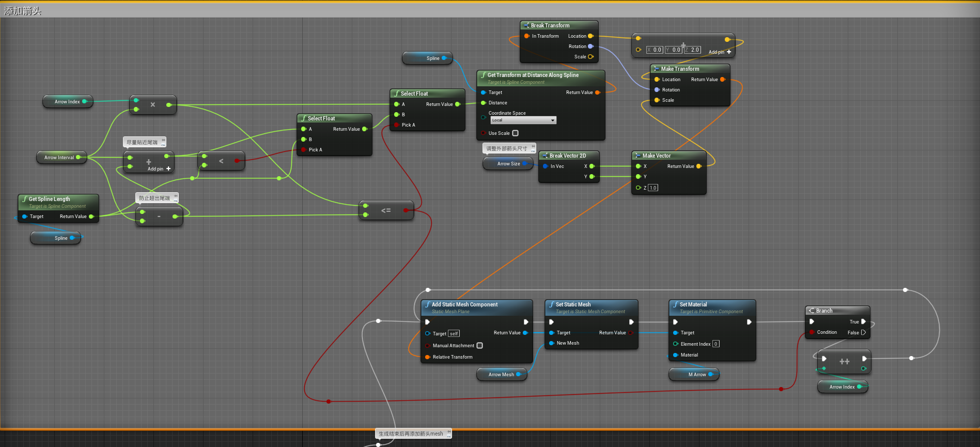Select the Arrow Interval variable node

61,158
